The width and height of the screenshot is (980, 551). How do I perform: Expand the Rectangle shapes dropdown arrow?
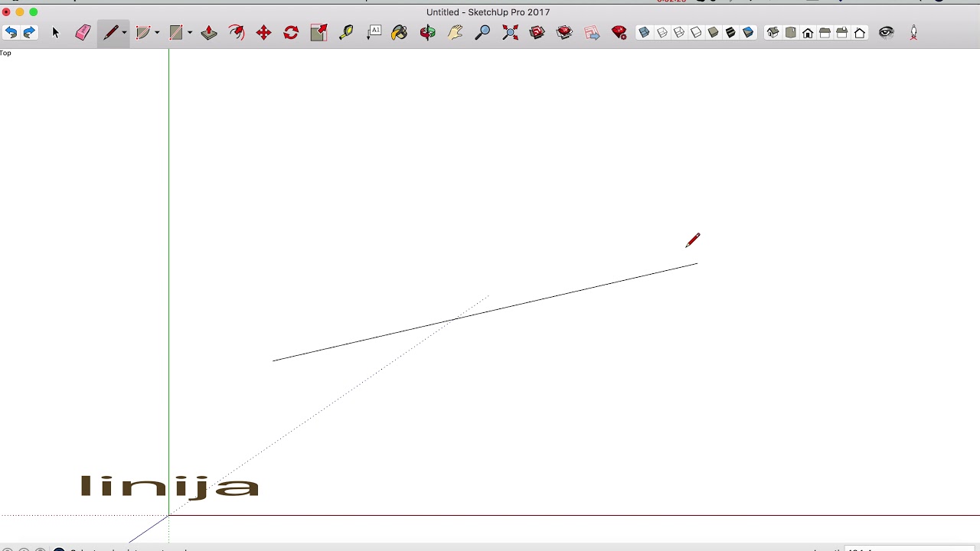pyautogui.click(x=189, y=33)
